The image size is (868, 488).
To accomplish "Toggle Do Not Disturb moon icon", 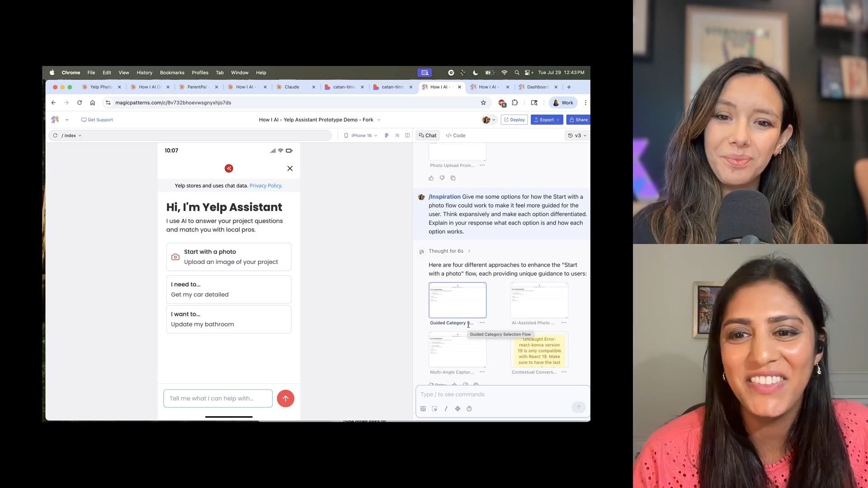I will (476, 72).
